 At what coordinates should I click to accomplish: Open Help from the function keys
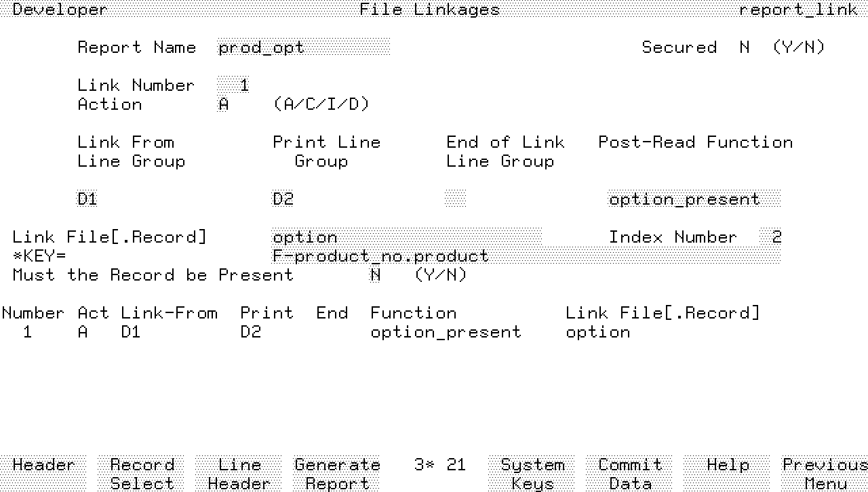[x=728, y=465]
